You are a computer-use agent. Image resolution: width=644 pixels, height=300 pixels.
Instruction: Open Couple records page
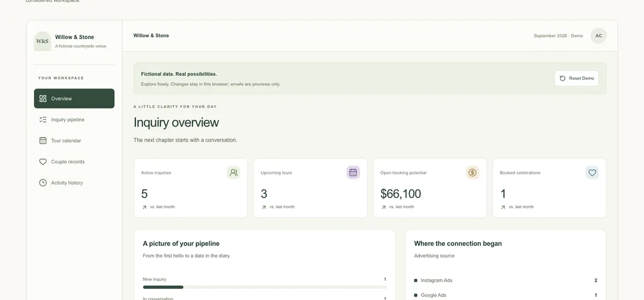tap(74, 162)
